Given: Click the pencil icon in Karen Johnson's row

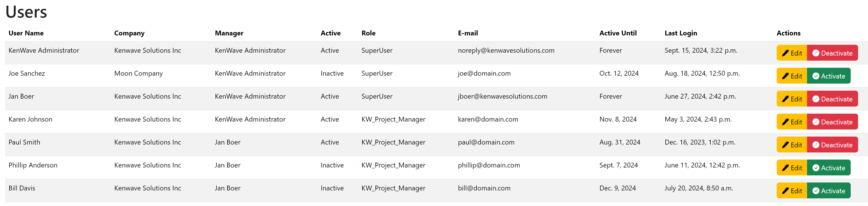Looking at the screenshot, I should tap(785, 122).
